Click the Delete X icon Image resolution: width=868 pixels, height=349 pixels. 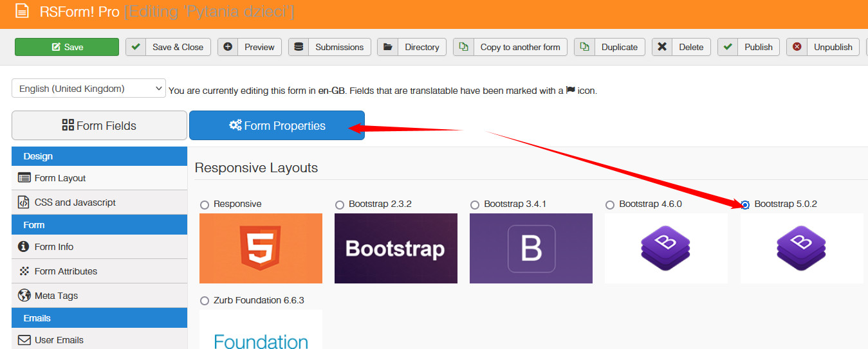click(662, 47)
